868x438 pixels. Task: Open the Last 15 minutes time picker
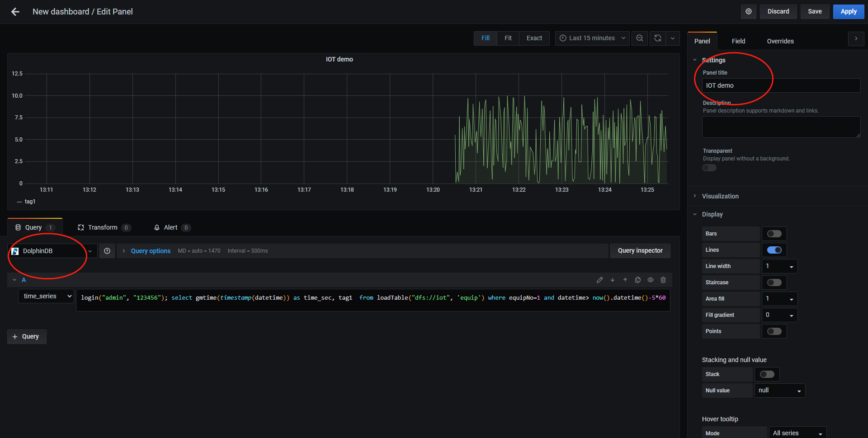(x=591, y=38)
